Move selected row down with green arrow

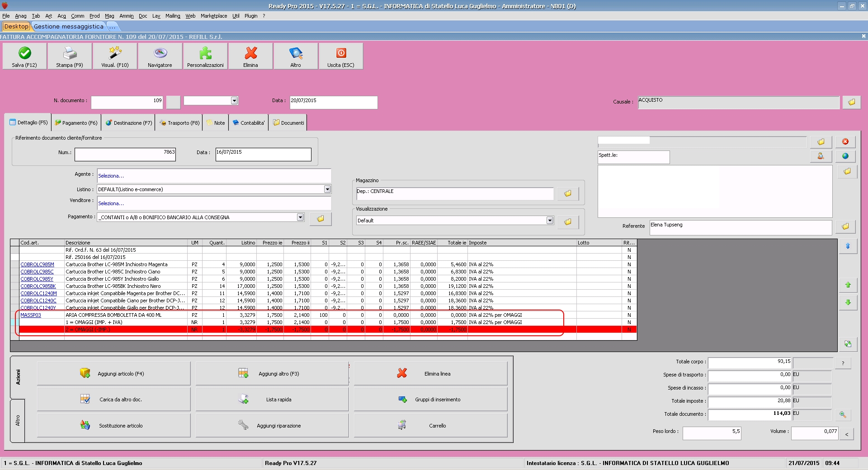pos(848,302)
